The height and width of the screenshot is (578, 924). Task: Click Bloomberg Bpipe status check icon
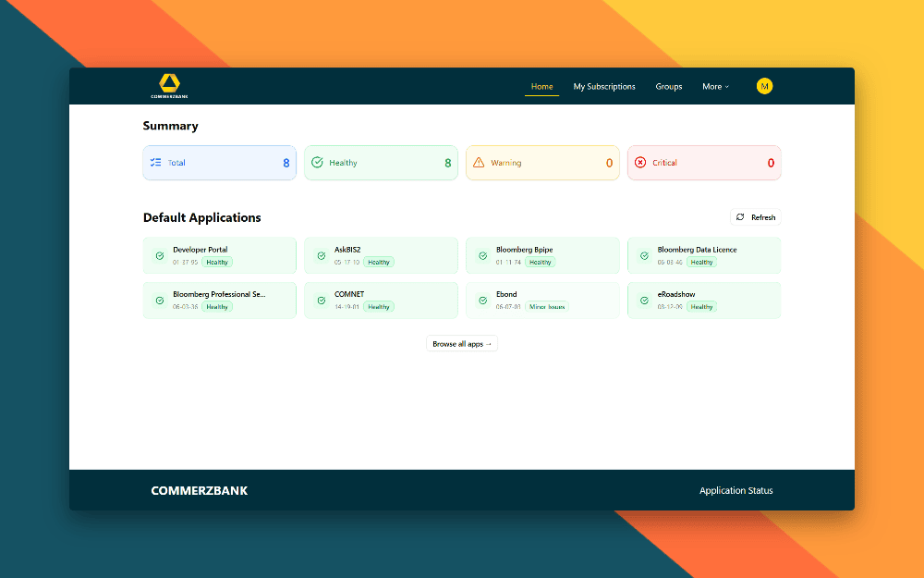[482, 255]
